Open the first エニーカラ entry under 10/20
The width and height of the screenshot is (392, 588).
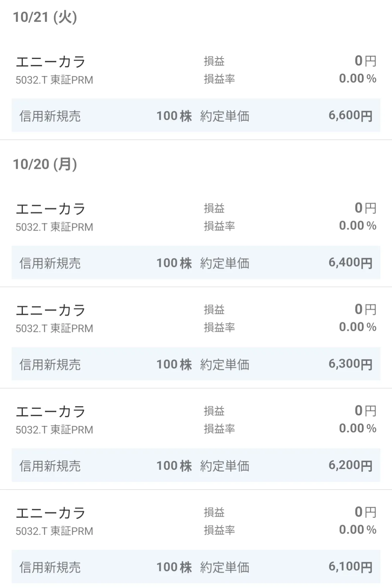point(50,209)
